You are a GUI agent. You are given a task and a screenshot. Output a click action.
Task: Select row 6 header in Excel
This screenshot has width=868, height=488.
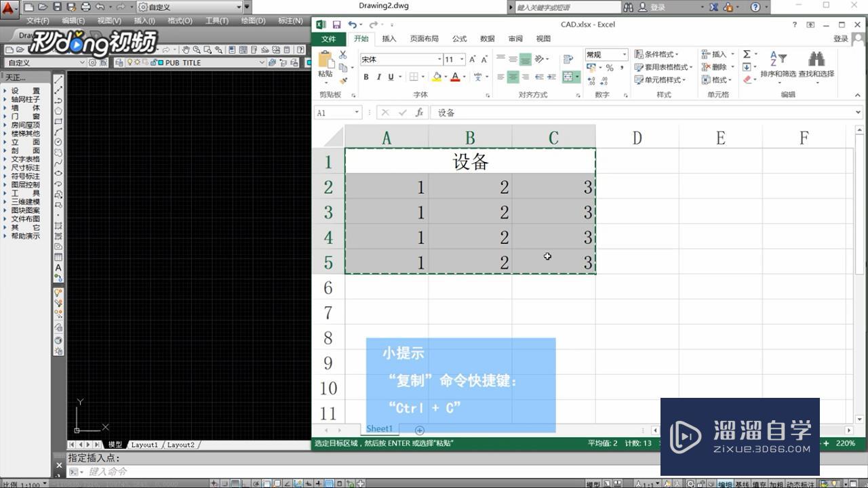pos(328,287)
